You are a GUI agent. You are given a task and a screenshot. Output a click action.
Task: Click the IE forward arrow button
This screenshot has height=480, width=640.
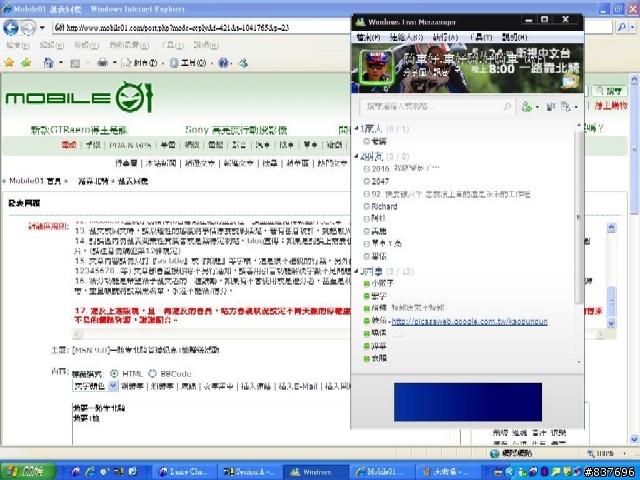click(28, 28)
